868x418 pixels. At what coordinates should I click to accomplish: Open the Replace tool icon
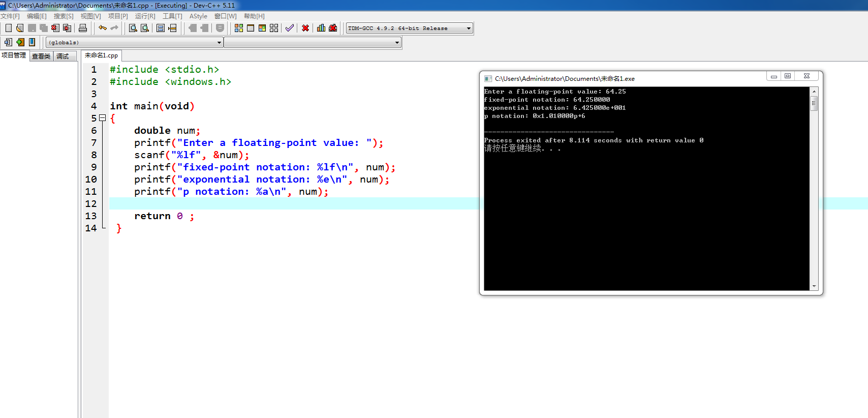pyautogui.click(x=144, y=28)
